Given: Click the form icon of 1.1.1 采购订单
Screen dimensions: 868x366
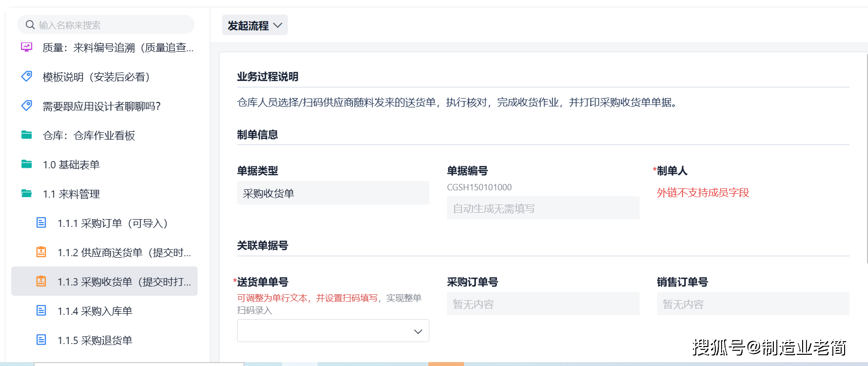Looking at the screenshot, I should tap(41, 223).
